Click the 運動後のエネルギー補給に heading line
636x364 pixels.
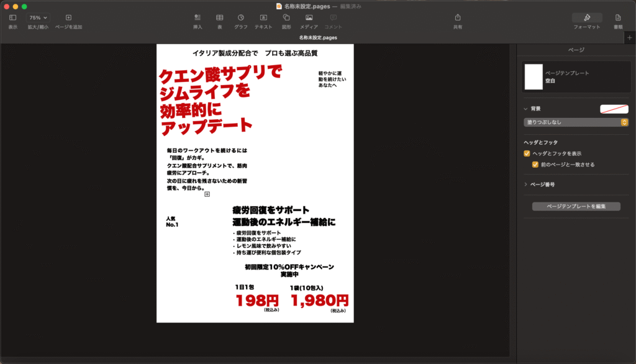point(284,222)
